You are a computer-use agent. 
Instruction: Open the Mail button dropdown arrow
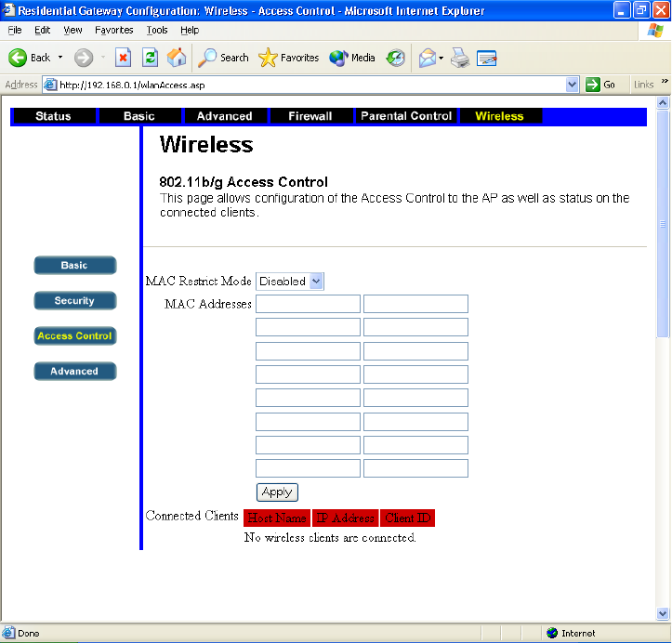click(441, 58)
